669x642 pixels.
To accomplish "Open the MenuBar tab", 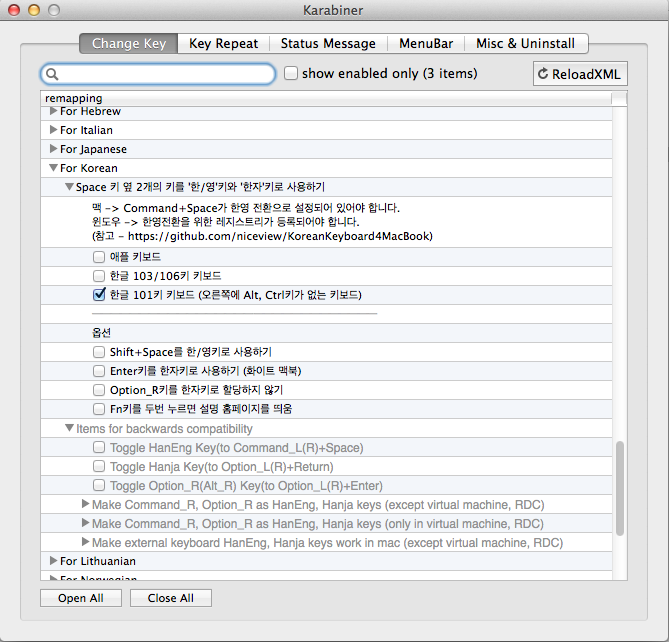I will pyautogui.click(x=426, y=44).
